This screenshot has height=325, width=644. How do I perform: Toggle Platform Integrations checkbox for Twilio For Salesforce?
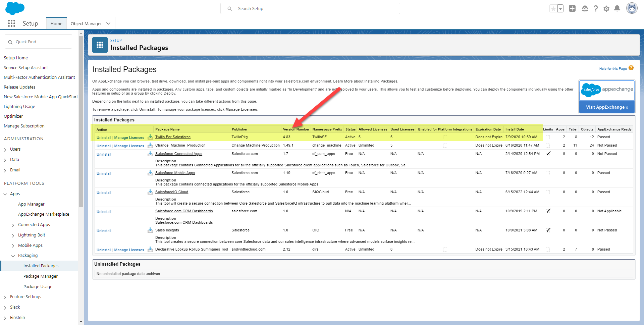click(x=445, y=137)
